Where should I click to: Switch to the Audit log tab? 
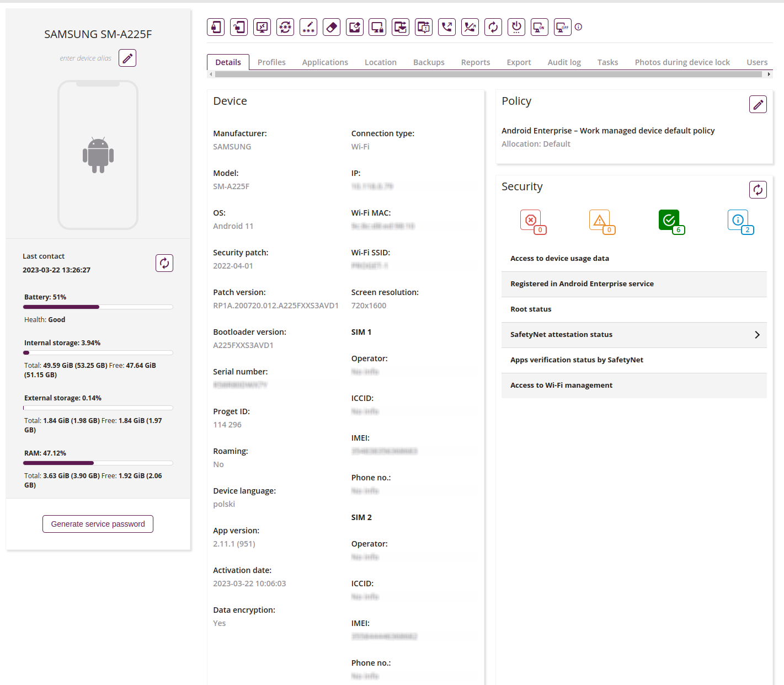tap(564, 62)
